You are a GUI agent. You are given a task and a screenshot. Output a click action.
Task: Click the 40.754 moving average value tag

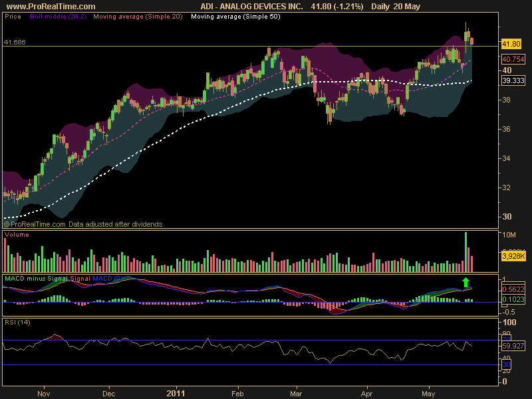pyautogui.click(x=513, y=59)
